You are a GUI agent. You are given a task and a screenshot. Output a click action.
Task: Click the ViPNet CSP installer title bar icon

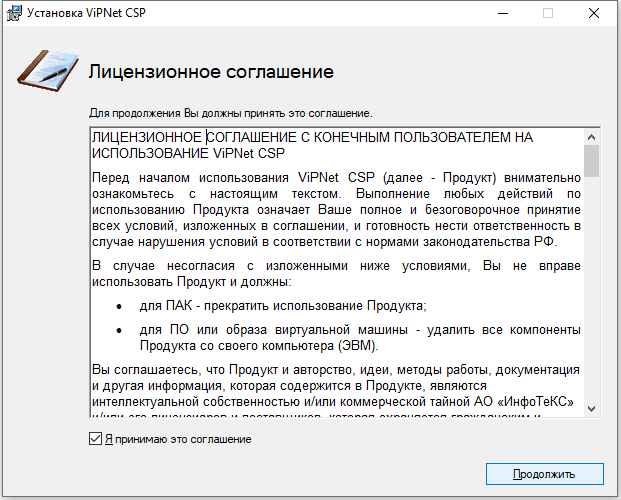click(x=14, y=13)
